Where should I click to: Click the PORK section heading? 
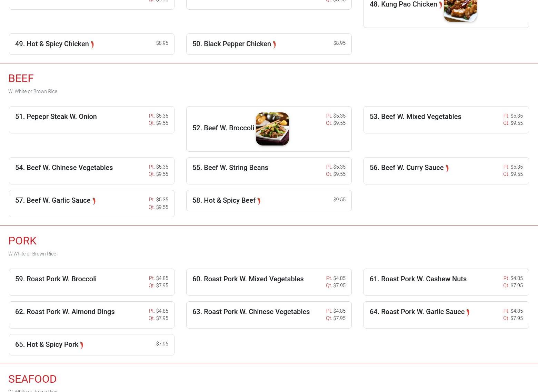(22, 241)
